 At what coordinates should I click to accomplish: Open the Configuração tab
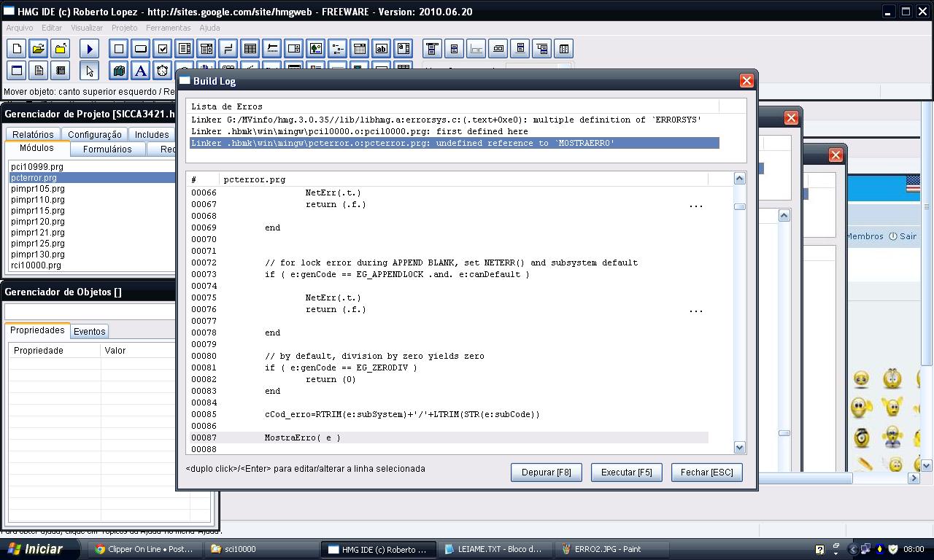click(x=95, y=135)
